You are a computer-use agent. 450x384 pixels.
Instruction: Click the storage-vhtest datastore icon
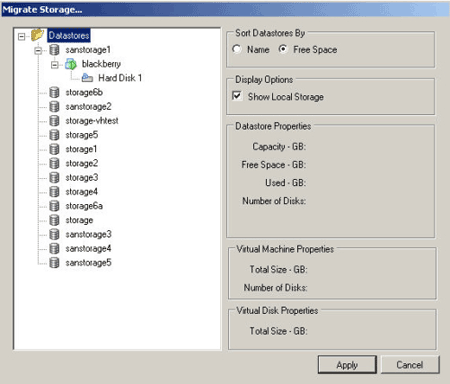(54, 121)
